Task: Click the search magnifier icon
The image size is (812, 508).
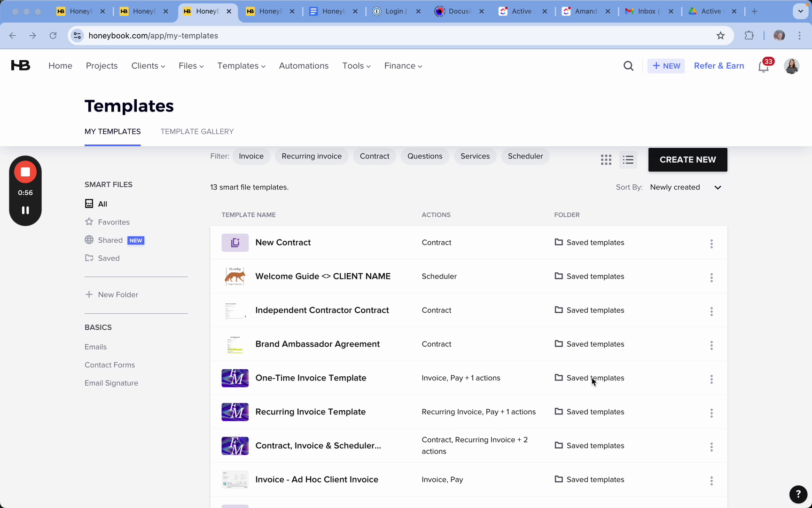Action: [x=628, y=66]
